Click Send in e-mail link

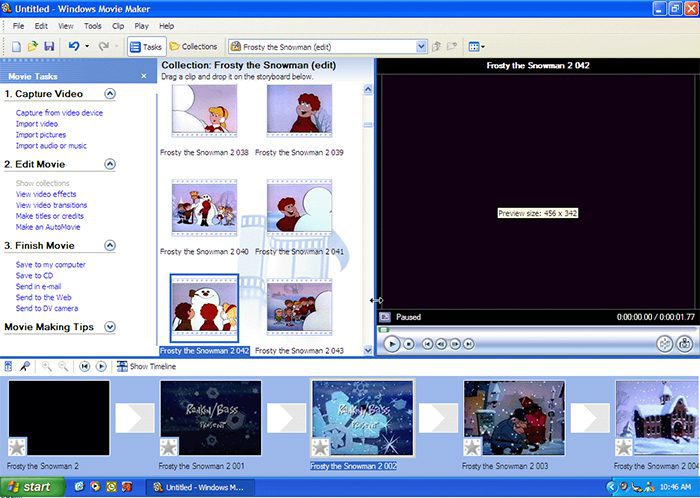click(x=38, y=286)
